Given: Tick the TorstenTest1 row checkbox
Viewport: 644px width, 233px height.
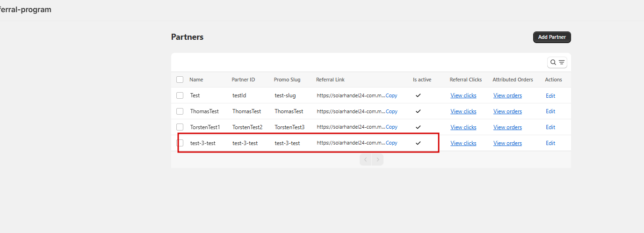Looking at the screenshot, I should [180, 127].
